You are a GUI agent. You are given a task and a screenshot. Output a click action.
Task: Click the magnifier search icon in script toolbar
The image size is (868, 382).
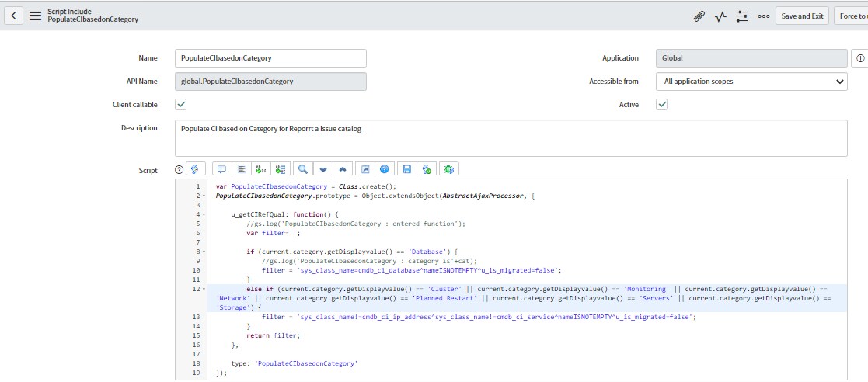303,169
